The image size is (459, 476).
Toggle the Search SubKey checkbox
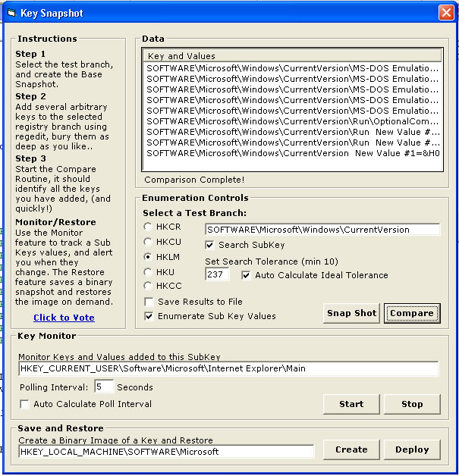click(210, 245)
